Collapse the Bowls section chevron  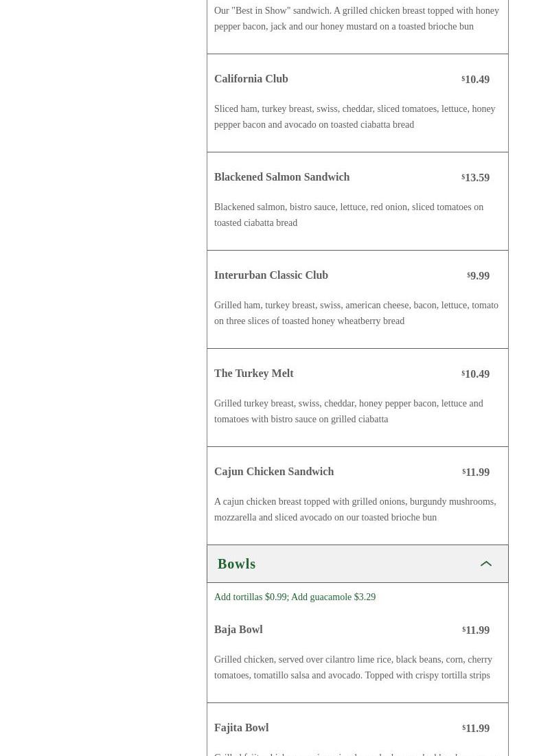click(486, 564)
